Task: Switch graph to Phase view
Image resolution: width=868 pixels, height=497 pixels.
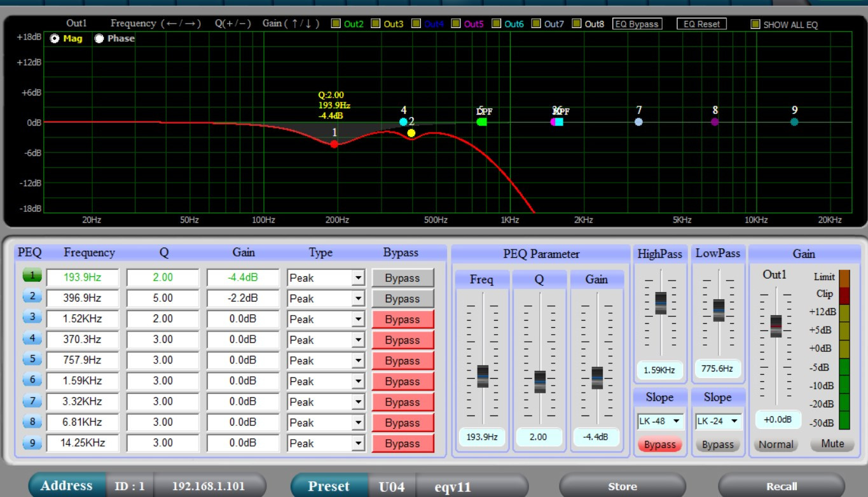Action: [x=99, y=39]
